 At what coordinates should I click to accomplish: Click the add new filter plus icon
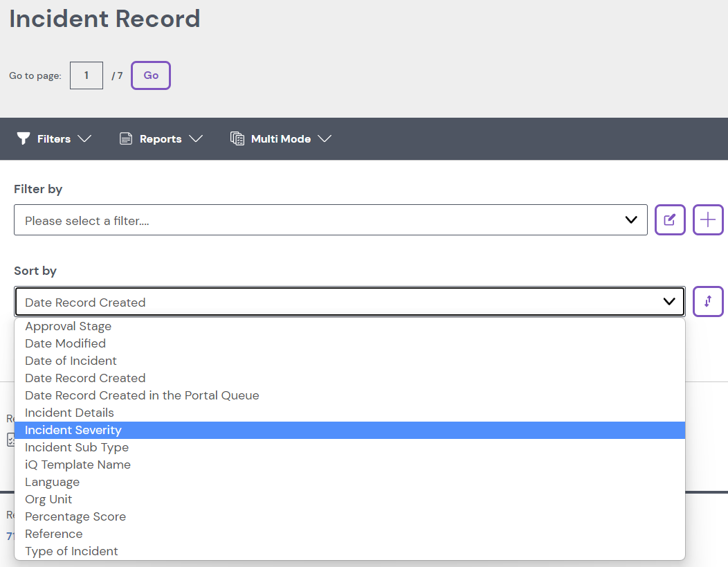pyautogui.click(x=708, y=220)
